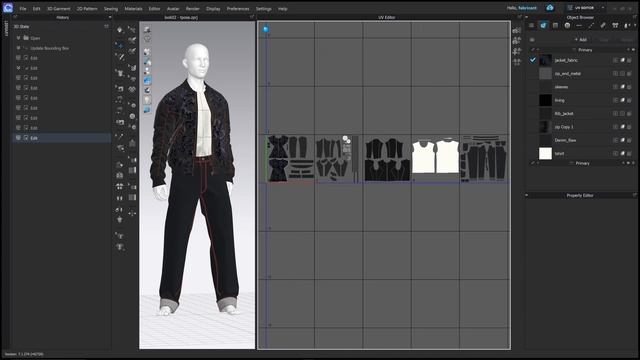The width and height of the screenshot is (640, 360).
Task: Click the version status bar text
Action: [x=24, y=354]
